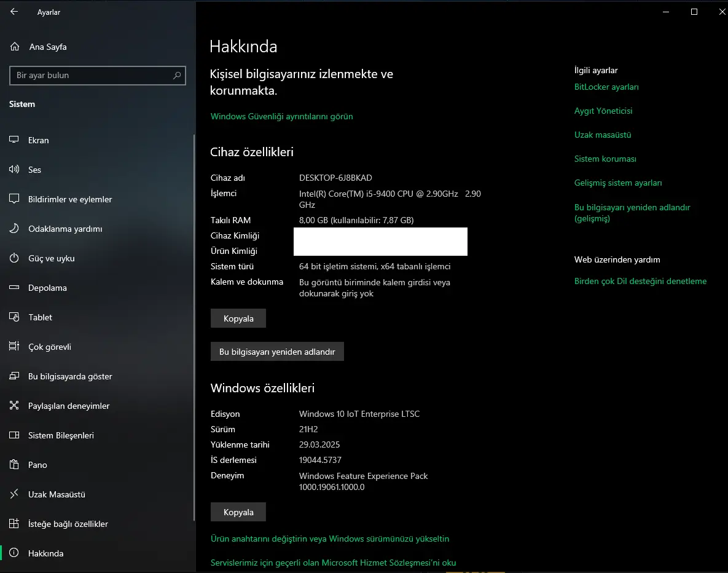This screenshot has height=573, width=728.
Task: Click the Sistem sidebar header
Action: click(x=22, y=104)
